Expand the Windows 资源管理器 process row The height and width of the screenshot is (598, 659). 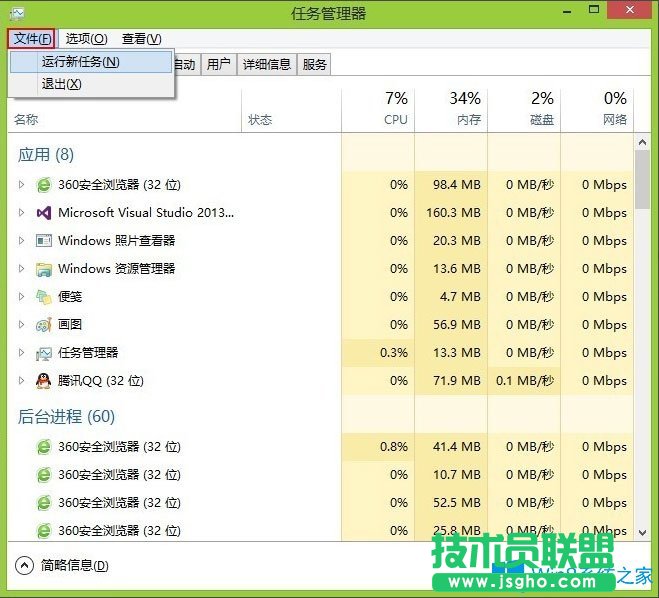pyautogui.click(x=22, y=269)
